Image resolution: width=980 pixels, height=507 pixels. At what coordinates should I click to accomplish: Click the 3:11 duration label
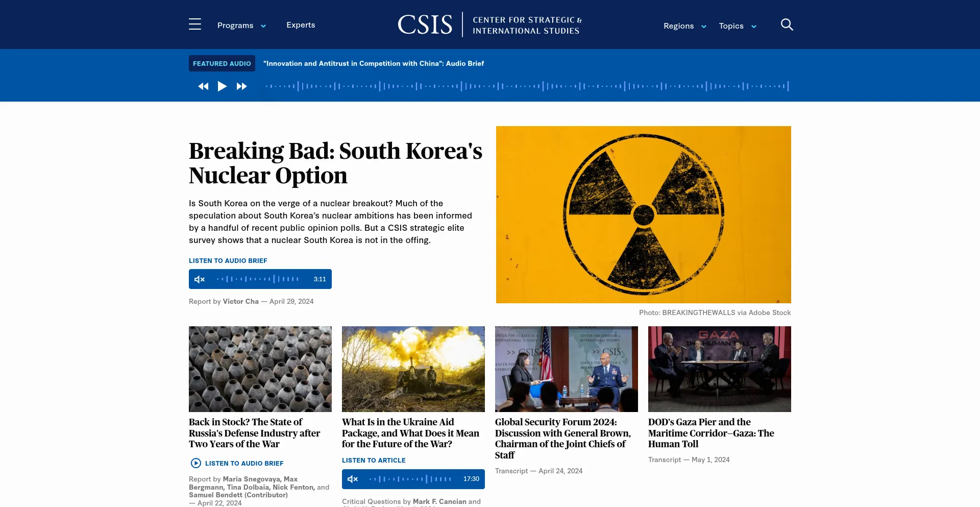(320, 279)
